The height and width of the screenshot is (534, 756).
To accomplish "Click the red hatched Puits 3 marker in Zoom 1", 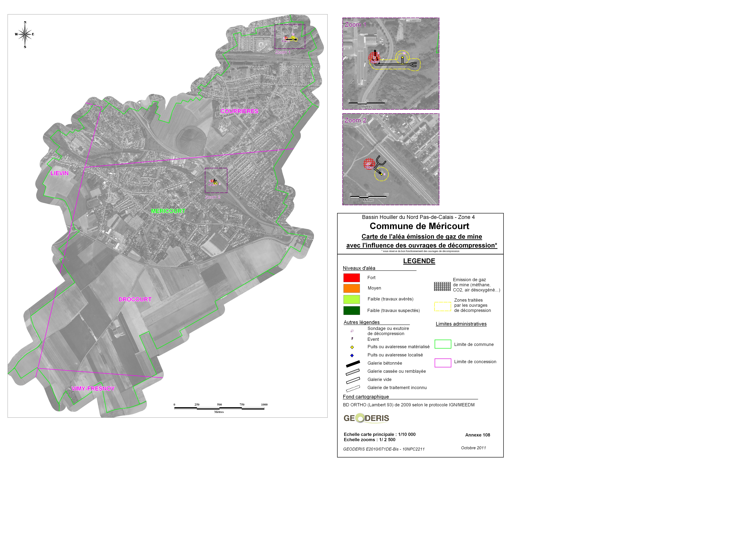I will click(374, 58).
